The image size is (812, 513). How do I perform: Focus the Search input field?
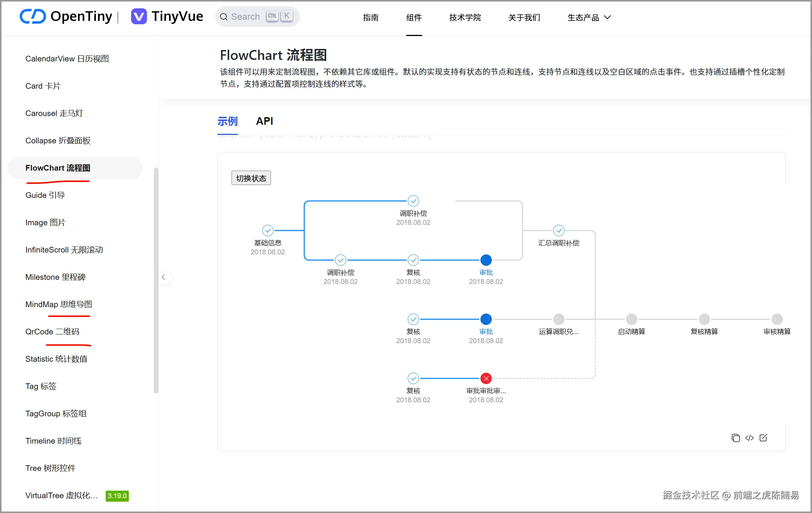click(246, 17)
